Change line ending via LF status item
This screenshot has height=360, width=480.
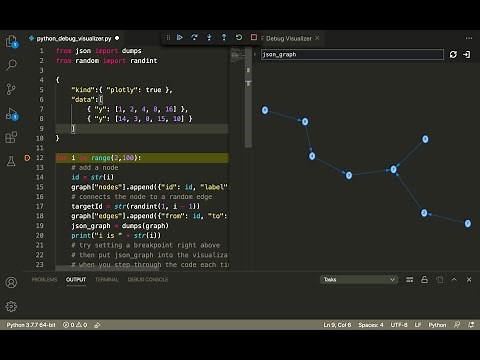[x=418, y=325]
